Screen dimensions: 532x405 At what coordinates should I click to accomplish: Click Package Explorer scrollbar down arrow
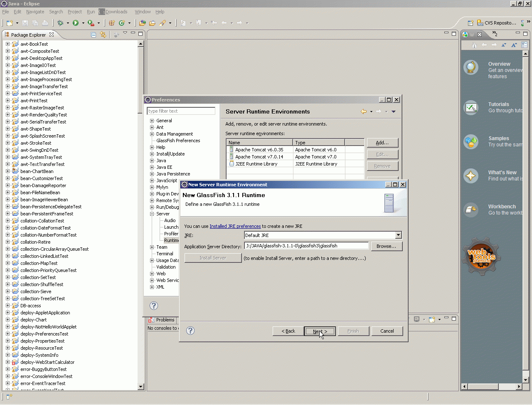point(140,387)
